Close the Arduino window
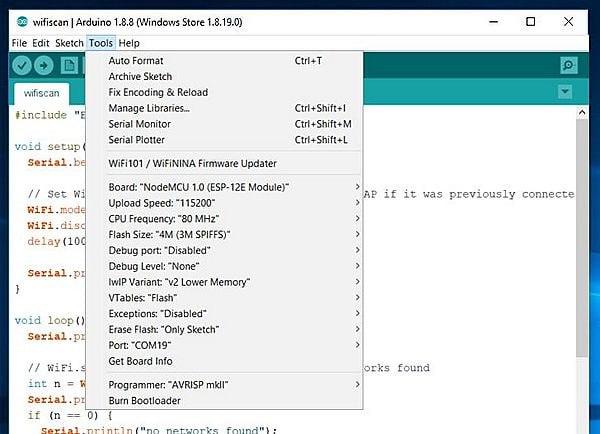 (x=568, y=22)
